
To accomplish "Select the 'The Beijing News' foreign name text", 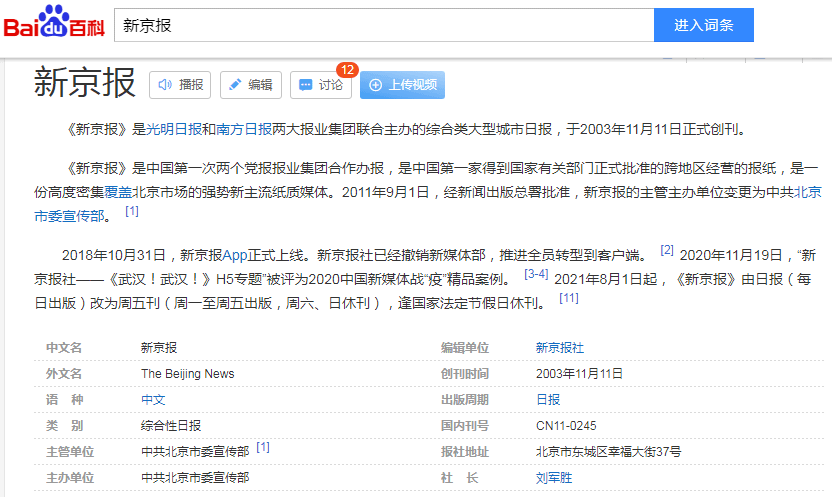I will point(187,373).
